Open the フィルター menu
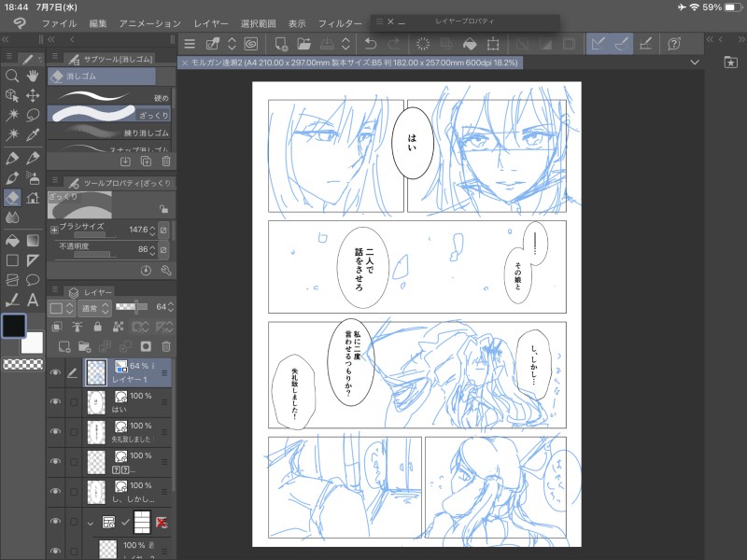Viewport: 747px width, 560px height. (340, 23)
